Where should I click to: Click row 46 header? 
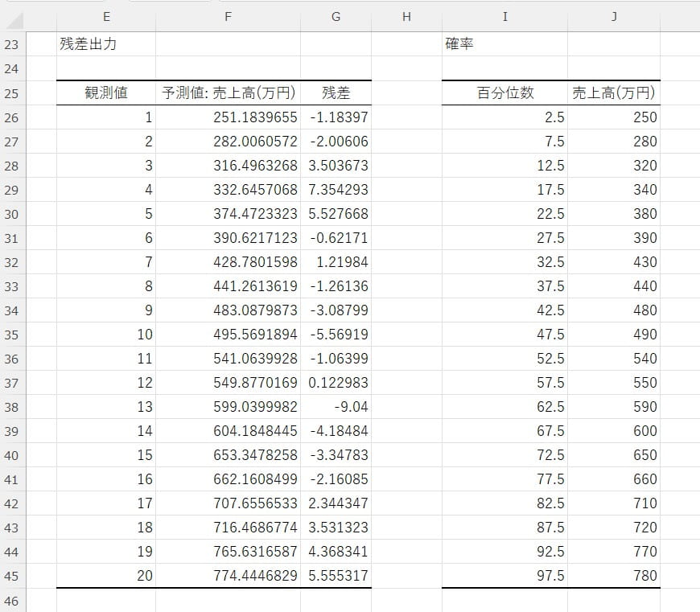coord(11,600)
